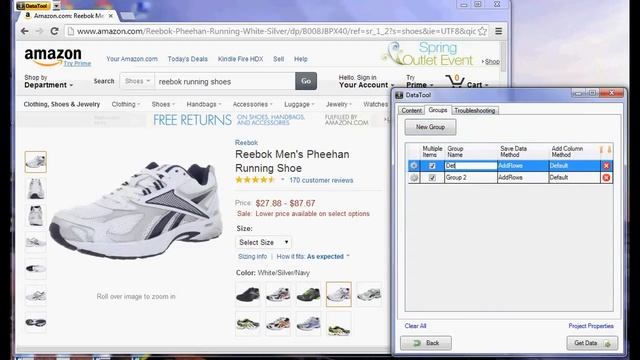Open the Kindle Fire HDX link

pos(240,59)
